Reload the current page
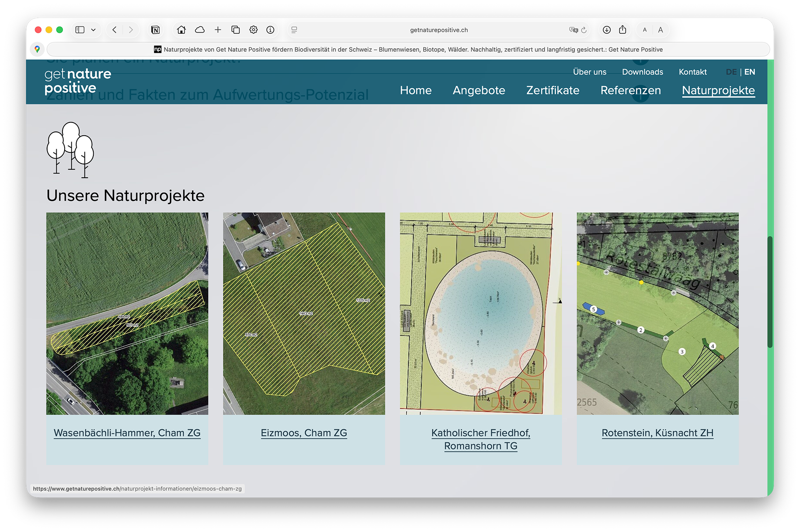Viewport: 800px width, 532px height. pos(584,30)
